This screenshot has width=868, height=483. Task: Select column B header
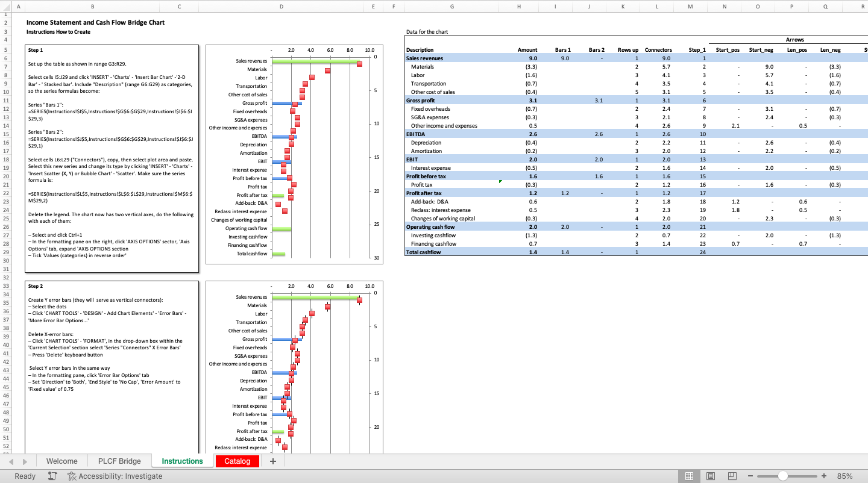(x=92, y=6)
